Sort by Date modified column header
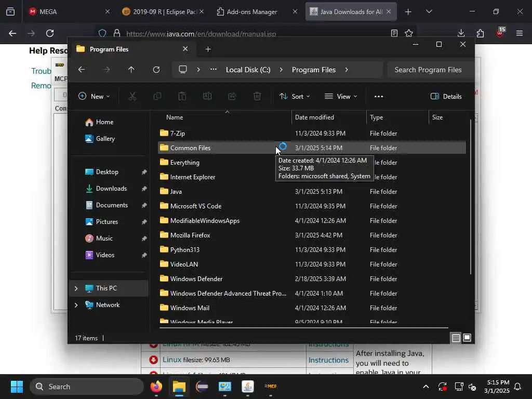 [329, 117]
